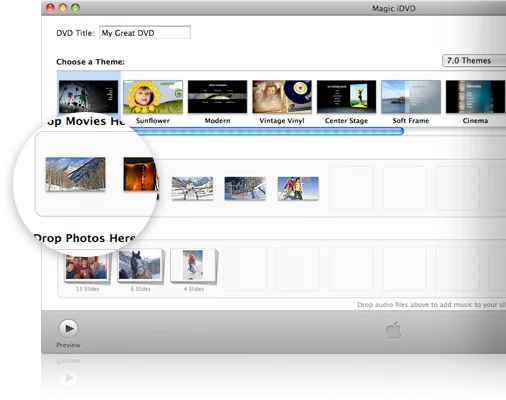The width and height of the screenshot is (506, 400).
Task: Select the snowy mountain movie clip
Action: click(76, 174)
